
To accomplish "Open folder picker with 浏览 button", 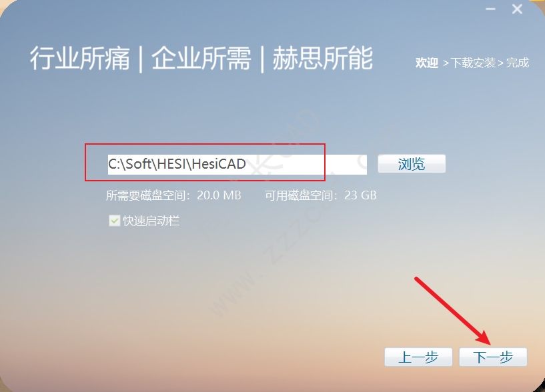I will click(412, 164).
